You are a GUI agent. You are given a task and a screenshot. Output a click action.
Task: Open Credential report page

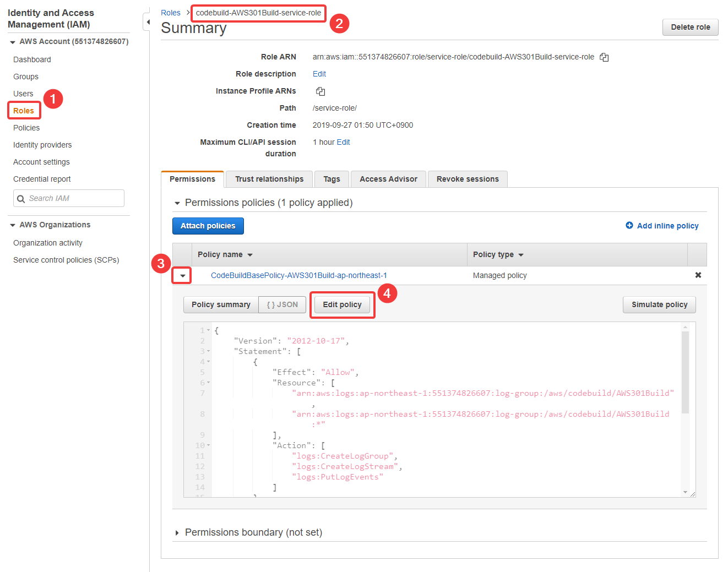42,179
